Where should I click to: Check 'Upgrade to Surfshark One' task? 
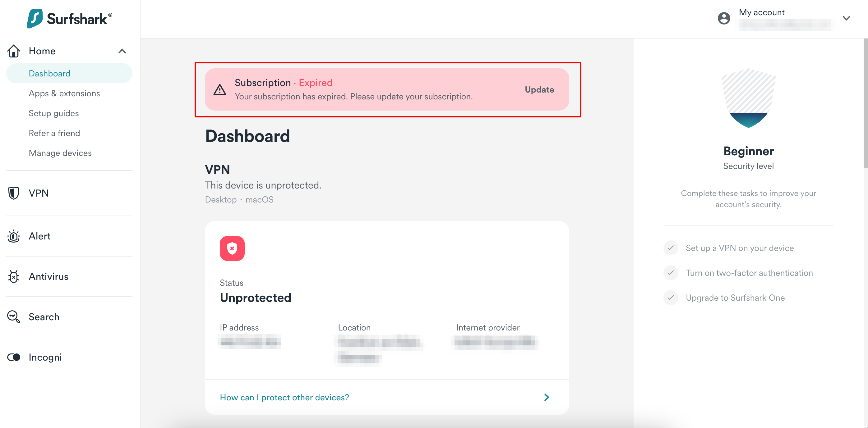coord(671,298)
